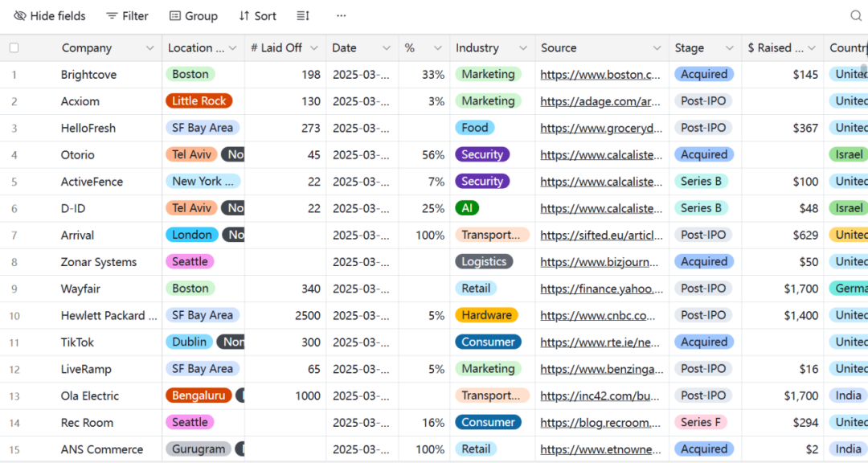Click the Dublin location tag for TikTok
This screenshot has height=463, width=868.
(x=189, y=342)
